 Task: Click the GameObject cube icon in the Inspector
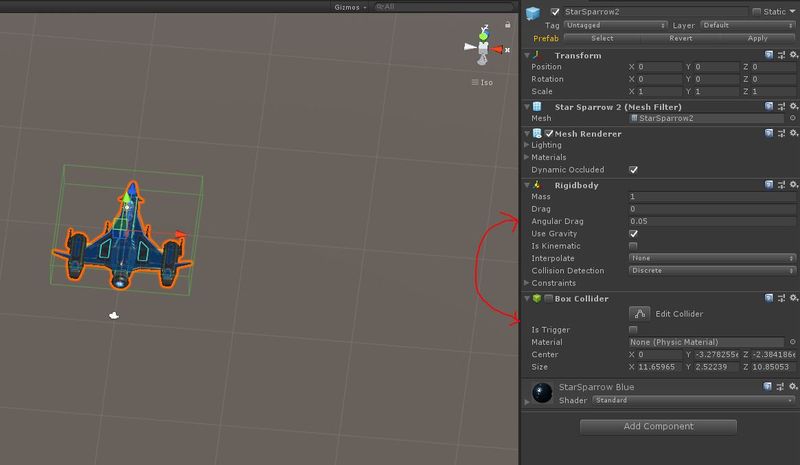coord(533,13)
